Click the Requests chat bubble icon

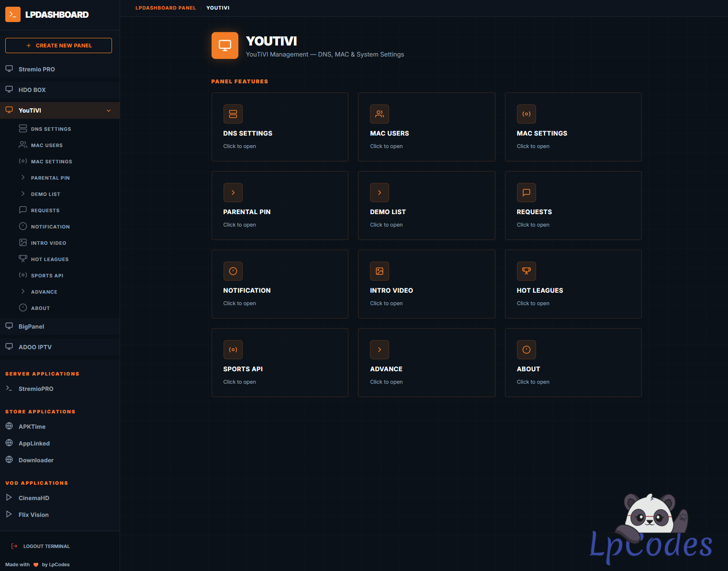(526, 193)
